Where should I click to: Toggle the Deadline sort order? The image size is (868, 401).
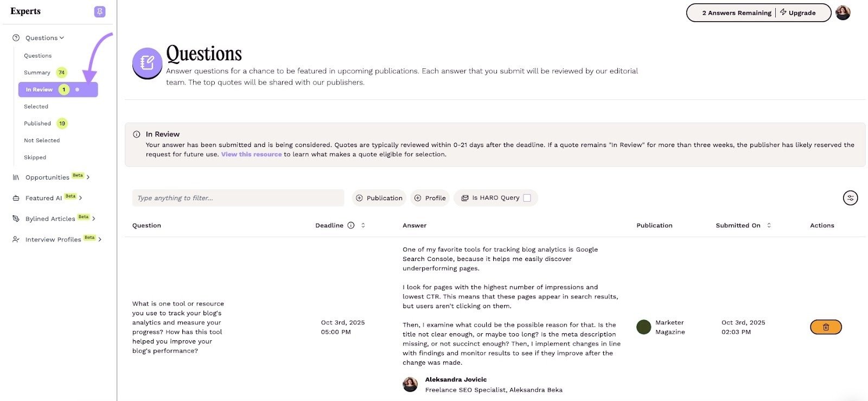[x=362, y=225]
